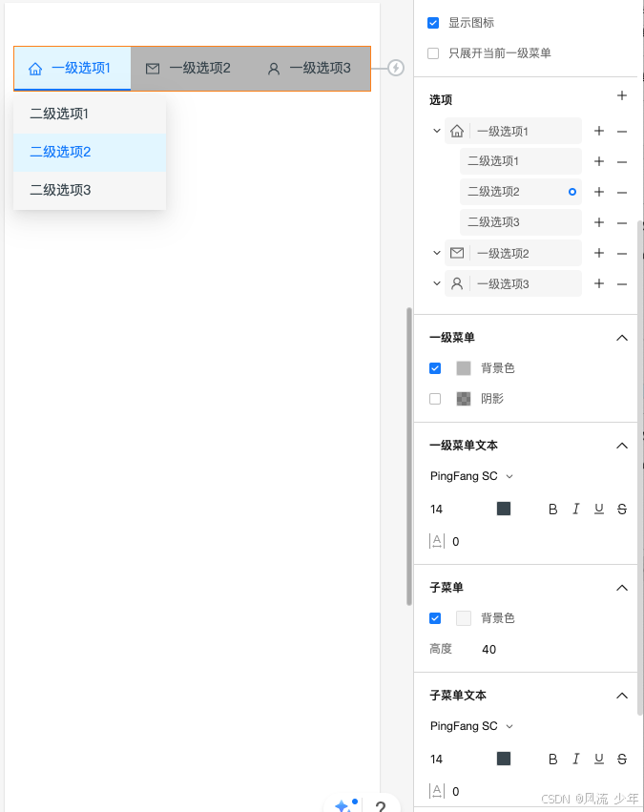Image resolution: width=644 pixels, height=812 pixels.
Task: Collapse the 一级选项2 tree chevron
Action: click(436, 253)
